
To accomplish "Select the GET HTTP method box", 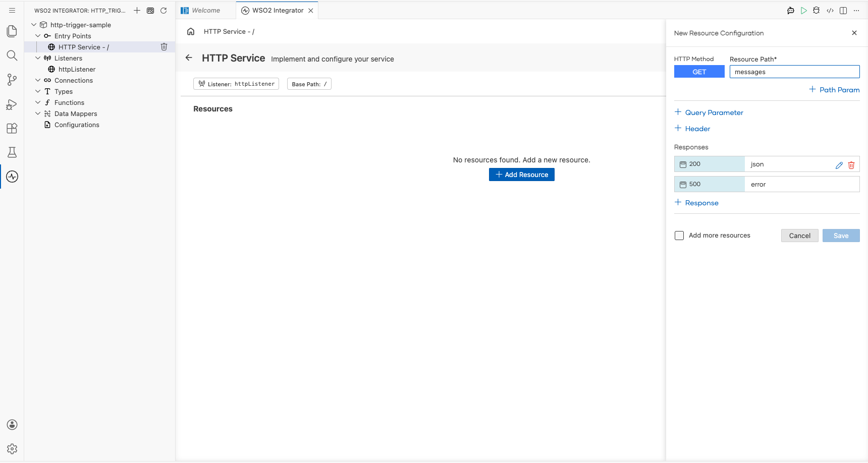I will 699,72.
